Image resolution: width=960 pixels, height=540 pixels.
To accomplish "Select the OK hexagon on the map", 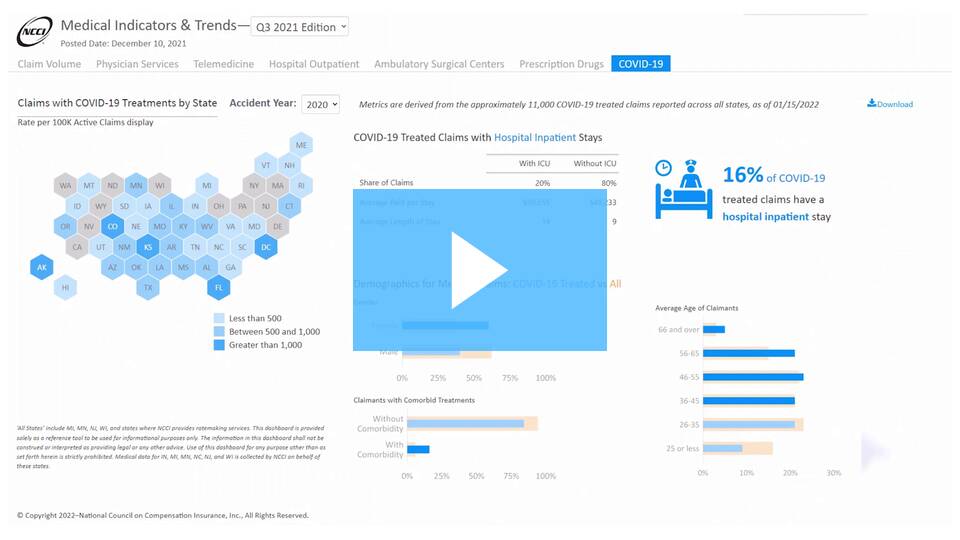I will coord(136,267).
